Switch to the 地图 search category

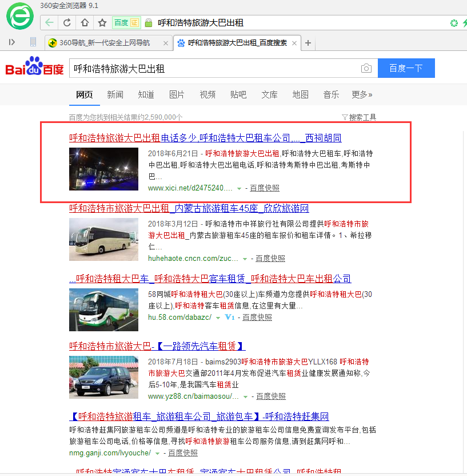tap(300, 95)
